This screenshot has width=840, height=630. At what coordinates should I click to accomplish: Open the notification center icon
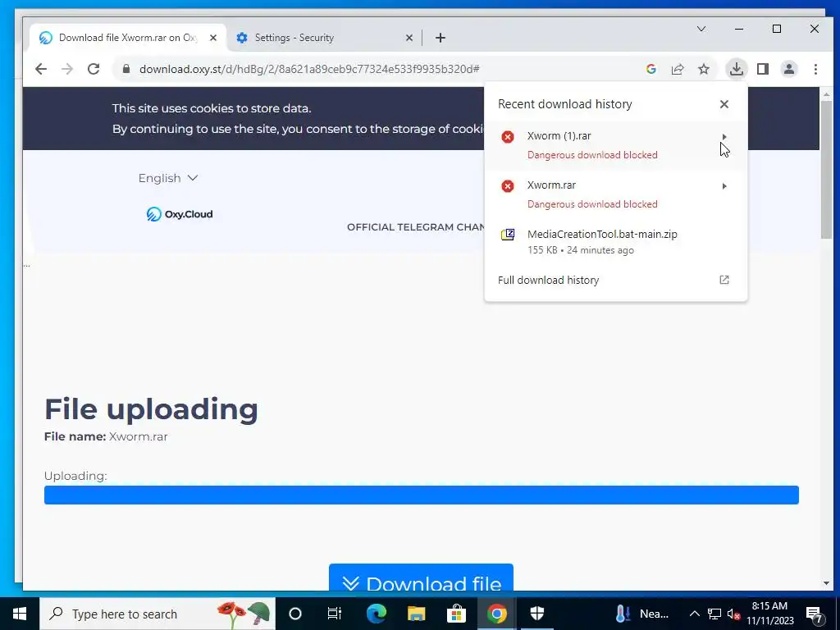[815, 614]
